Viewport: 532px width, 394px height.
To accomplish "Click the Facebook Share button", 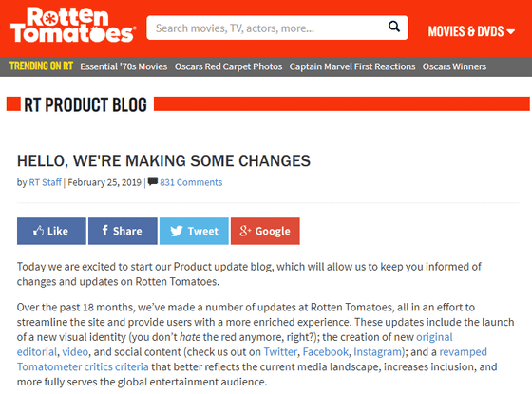I will (123, 231).
